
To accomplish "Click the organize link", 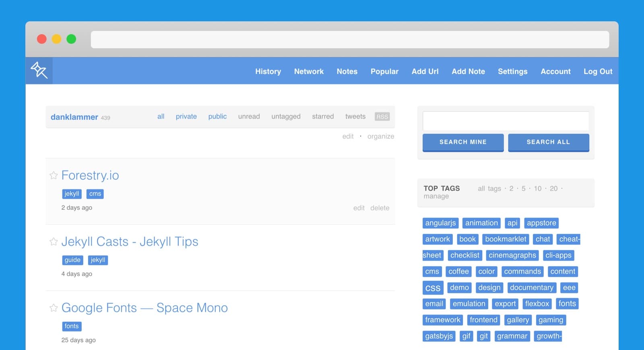I will pyautogui.click(x=380, y=136).
